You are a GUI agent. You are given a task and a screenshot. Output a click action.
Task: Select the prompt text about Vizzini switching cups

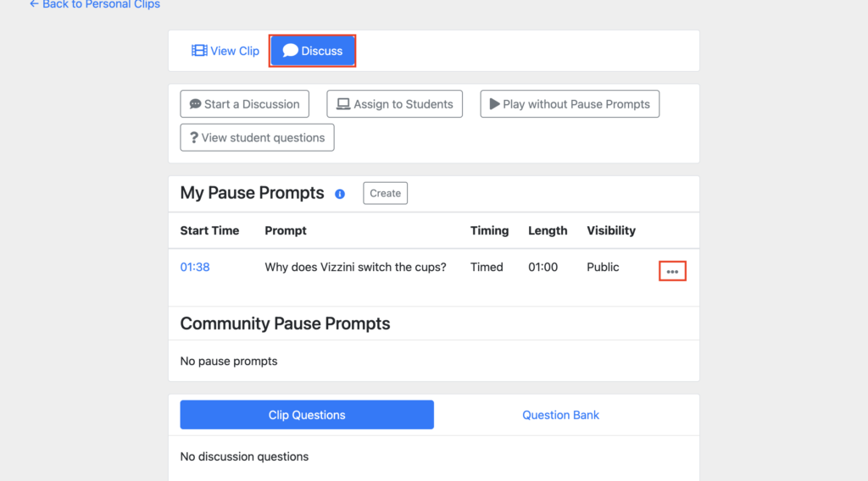[x=355, y=267]
